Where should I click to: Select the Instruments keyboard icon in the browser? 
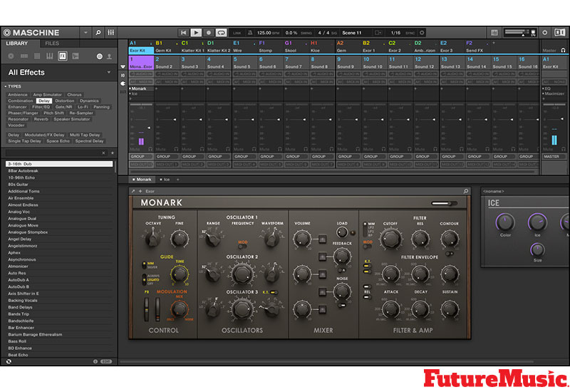click(49, 56)
